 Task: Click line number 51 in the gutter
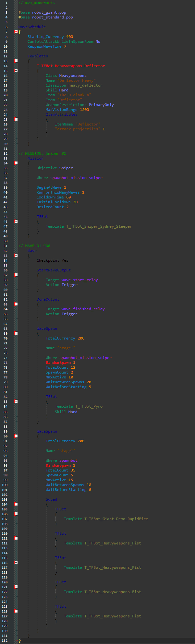tap(6, 246)
